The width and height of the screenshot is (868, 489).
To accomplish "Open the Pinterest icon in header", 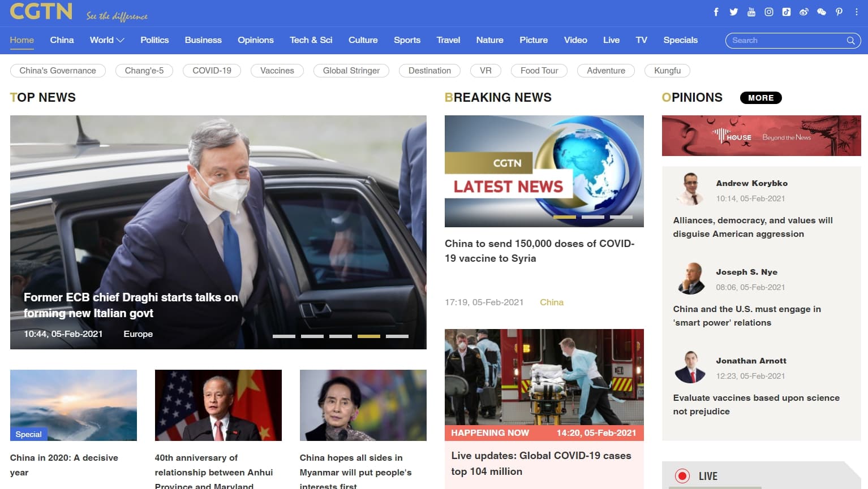I will pyautogui.click(x=839, y=12).
